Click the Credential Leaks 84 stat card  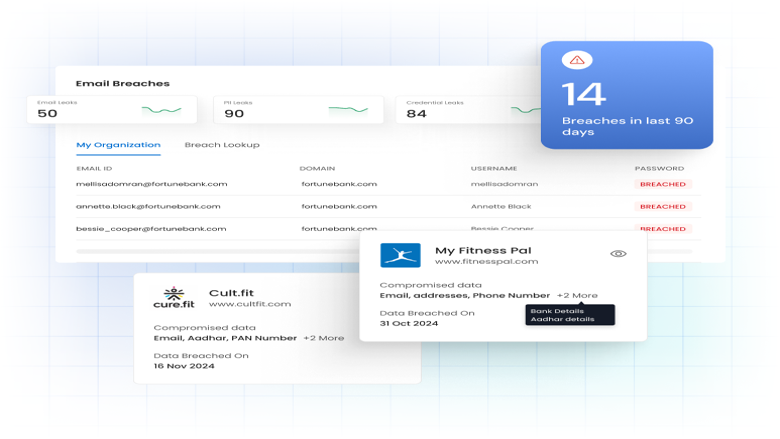(468, 109)
